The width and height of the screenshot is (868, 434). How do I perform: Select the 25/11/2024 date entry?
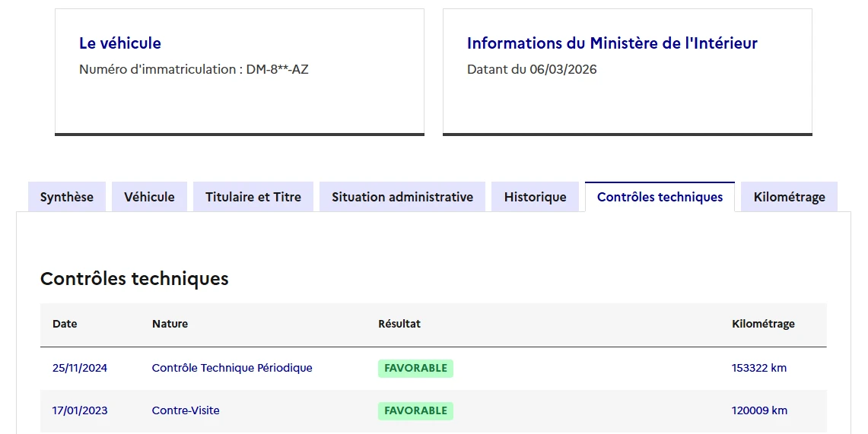pos(80,368)
